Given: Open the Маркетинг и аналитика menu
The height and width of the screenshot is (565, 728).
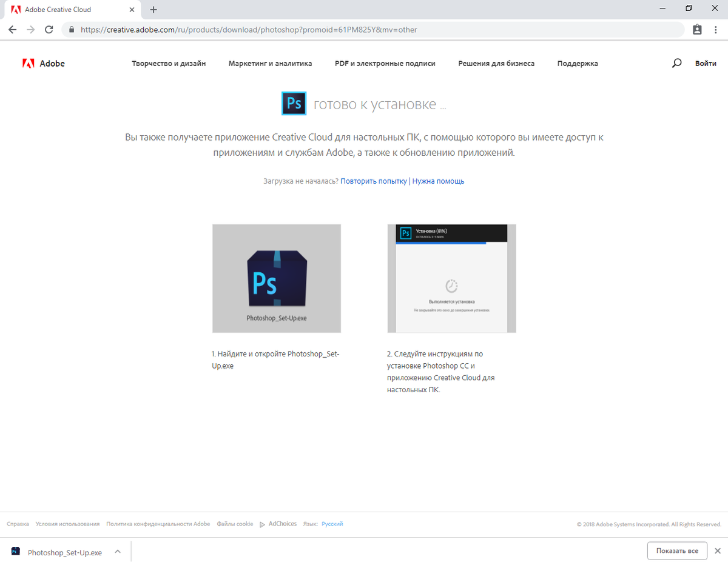Looking at the screenshot, I should click(270, 63).
